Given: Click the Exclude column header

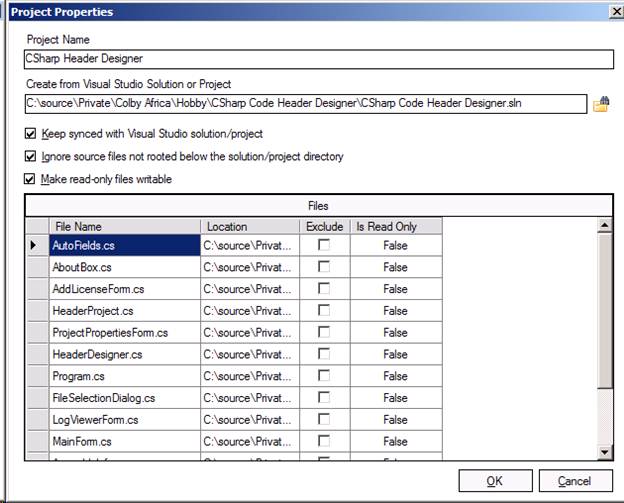Looking at the screenshot, I should tap(325, 226).
